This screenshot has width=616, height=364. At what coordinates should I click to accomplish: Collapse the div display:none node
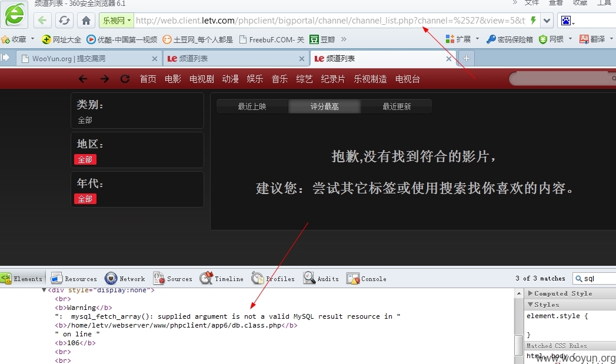[44, 290]
